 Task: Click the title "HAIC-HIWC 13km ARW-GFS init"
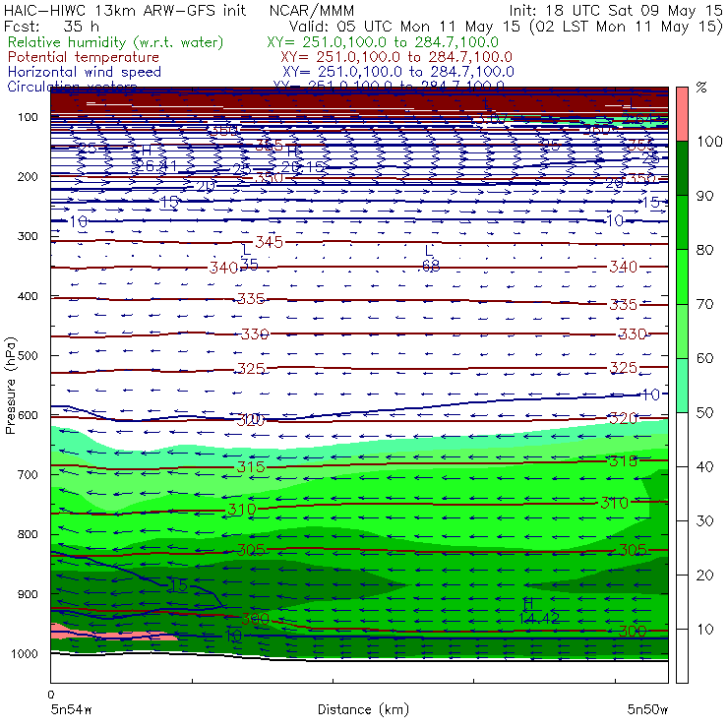pos(125,10)
